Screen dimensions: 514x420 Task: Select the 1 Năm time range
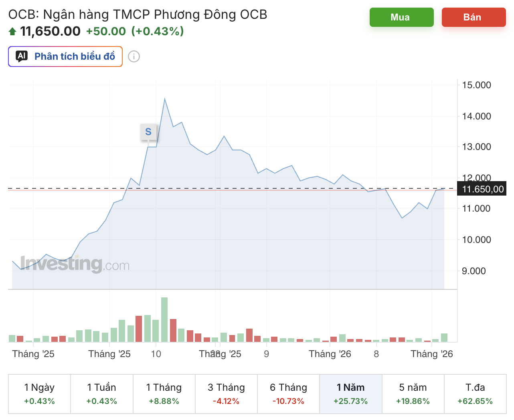(351, 394)
